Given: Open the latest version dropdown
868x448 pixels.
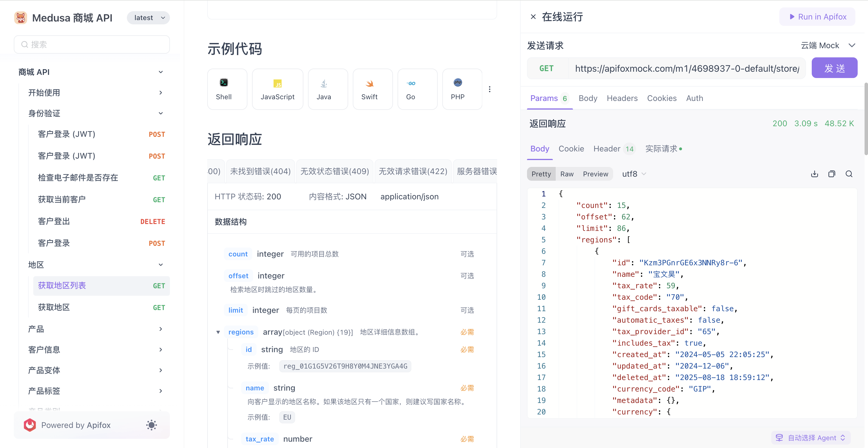Looking at the screenshot, I should pos(148,18).
